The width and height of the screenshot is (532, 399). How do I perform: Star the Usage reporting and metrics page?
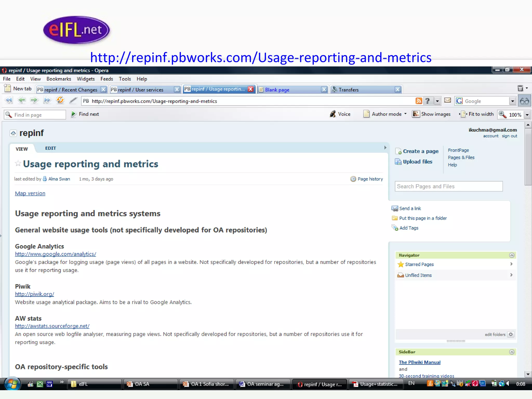(18, 163)
